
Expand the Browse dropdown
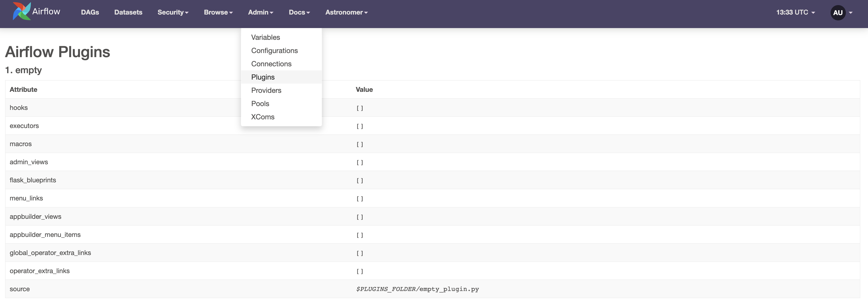coord(218,12)
